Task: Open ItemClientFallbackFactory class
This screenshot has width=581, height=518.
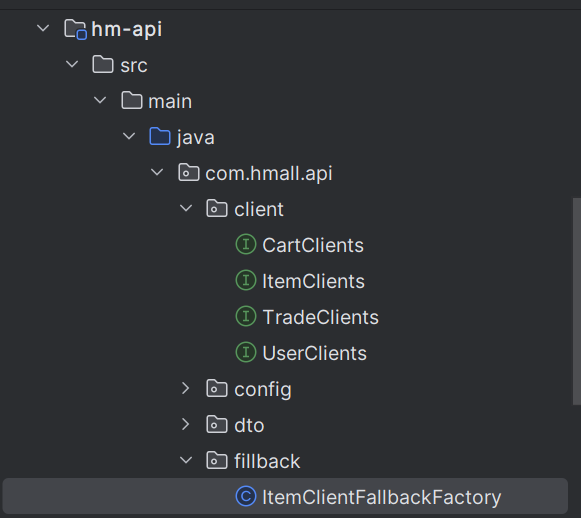Action: (382, 497)
